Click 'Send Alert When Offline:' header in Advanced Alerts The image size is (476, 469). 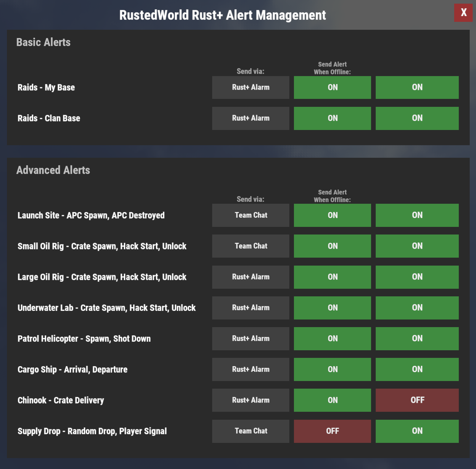pyautogui.click(x=332, y=196)
